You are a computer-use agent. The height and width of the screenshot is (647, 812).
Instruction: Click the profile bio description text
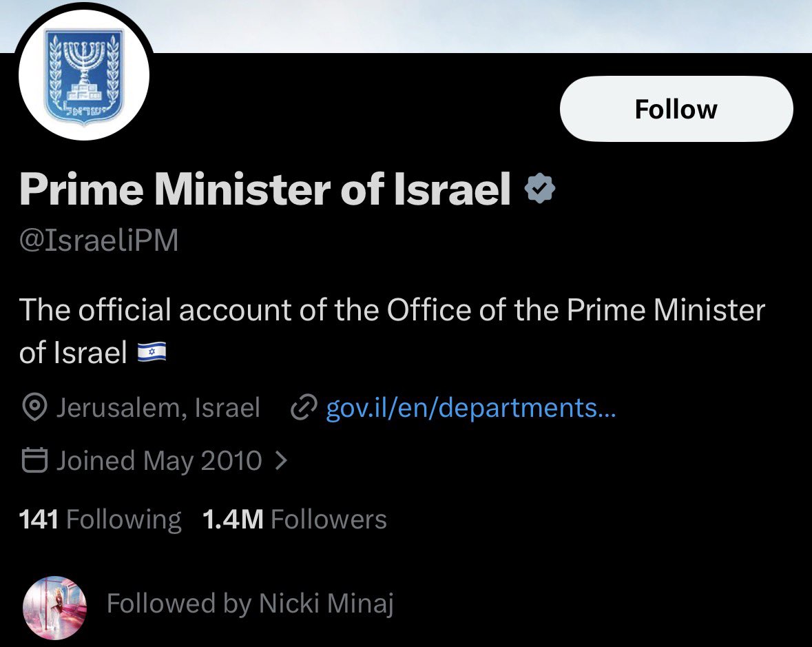(x=392, y=331)
